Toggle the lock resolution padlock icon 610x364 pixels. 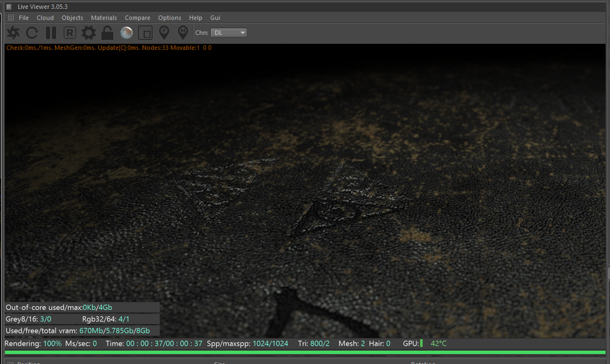[108, 33]
